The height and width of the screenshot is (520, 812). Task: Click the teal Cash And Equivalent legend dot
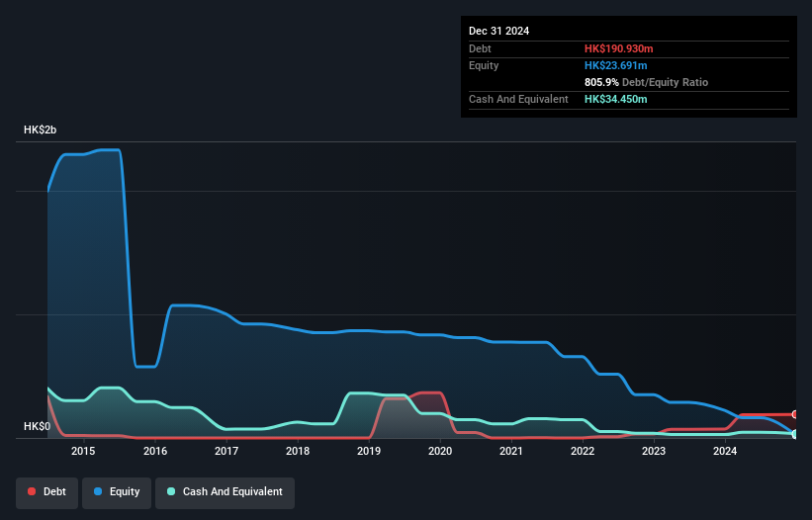click(171, 491)
